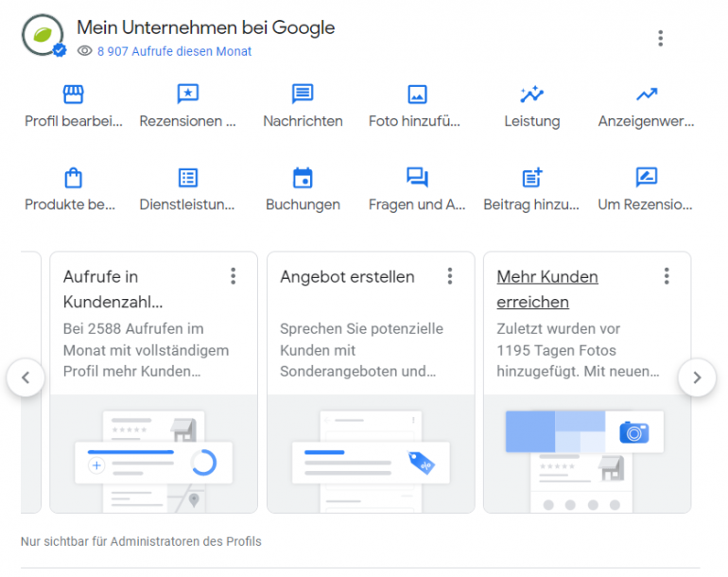Click the Anzeigenwerbung trending arrow icon

[647, 95]
